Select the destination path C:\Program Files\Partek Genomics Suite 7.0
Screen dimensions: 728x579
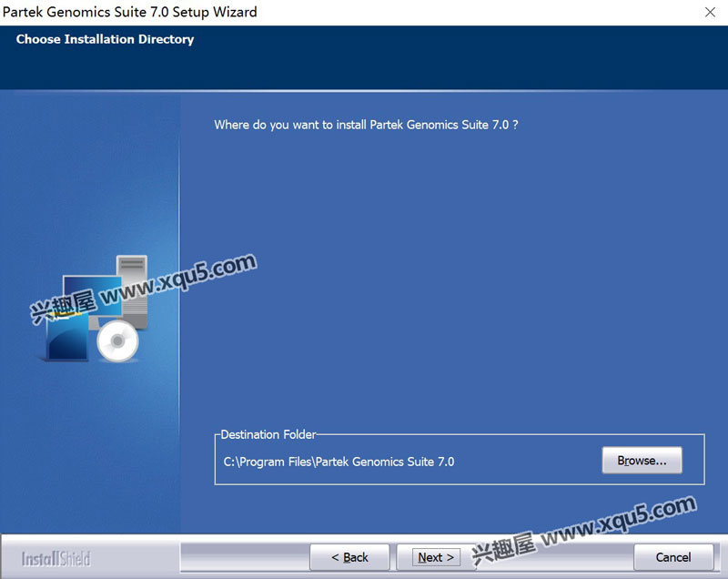[339, 462]
